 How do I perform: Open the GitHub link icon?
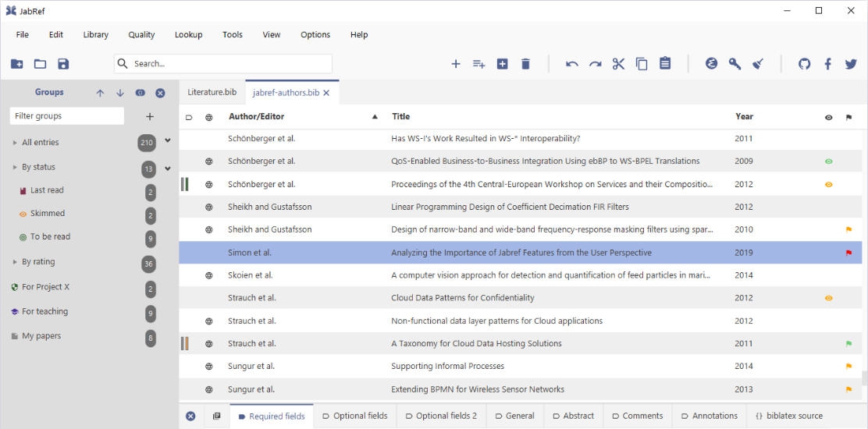pyautogui.click(x=804, y=64)
